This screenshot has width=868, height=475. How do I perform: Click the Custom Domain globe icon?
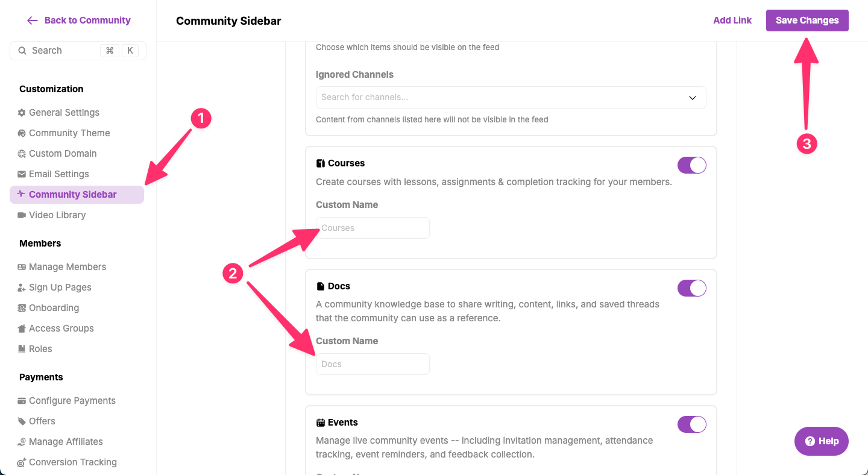[x=22, y=154]
